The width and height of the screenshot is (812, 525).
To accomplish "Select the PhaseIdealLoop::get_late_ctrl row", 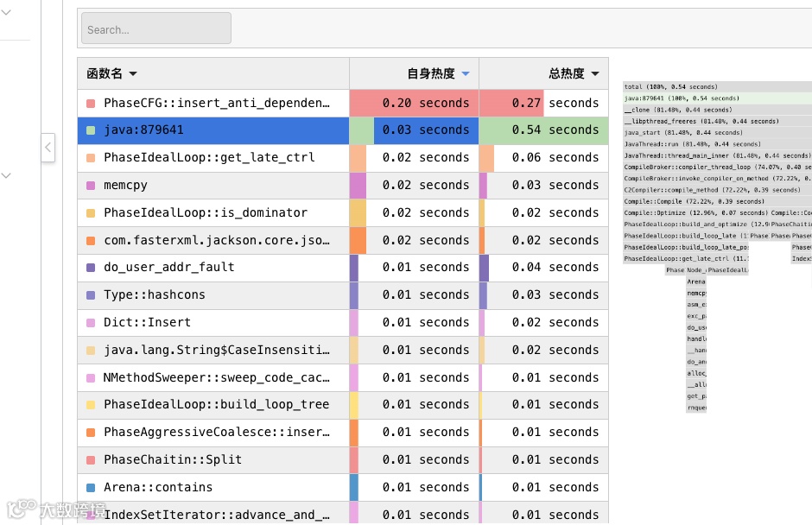I will (x=343, y=158).
